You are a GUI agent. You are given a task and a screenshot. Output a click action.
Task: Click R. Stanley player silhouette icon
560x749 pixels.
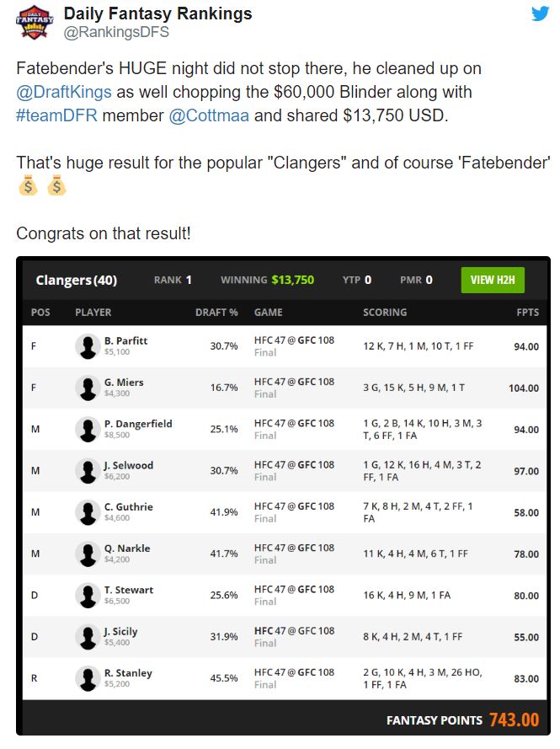pyautogui.click(x=88, y=678)
